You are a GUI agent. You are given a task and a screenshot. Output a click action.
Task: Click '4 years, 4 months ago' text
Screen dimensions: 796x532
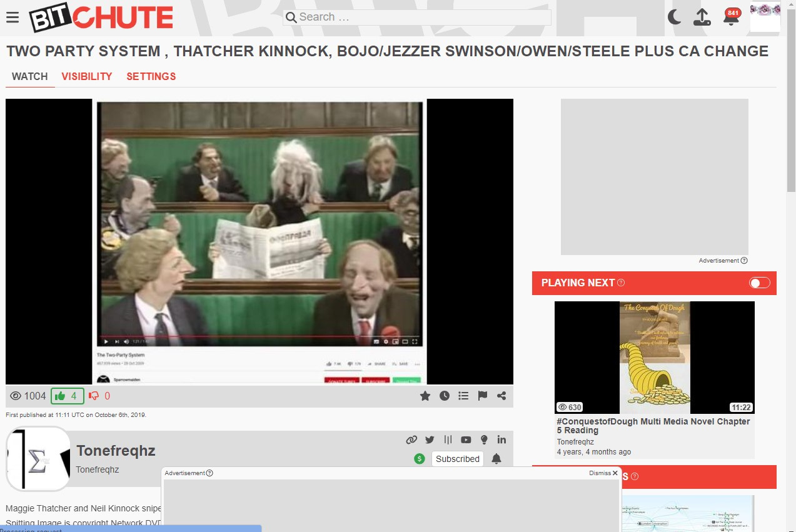pos(594,452)
